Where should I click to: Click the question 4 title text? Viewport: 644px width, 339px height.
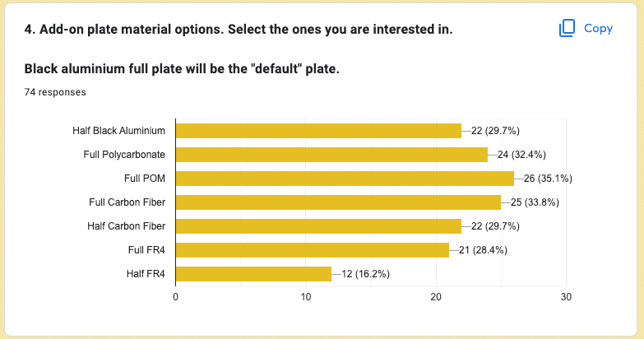click(239, 30)
